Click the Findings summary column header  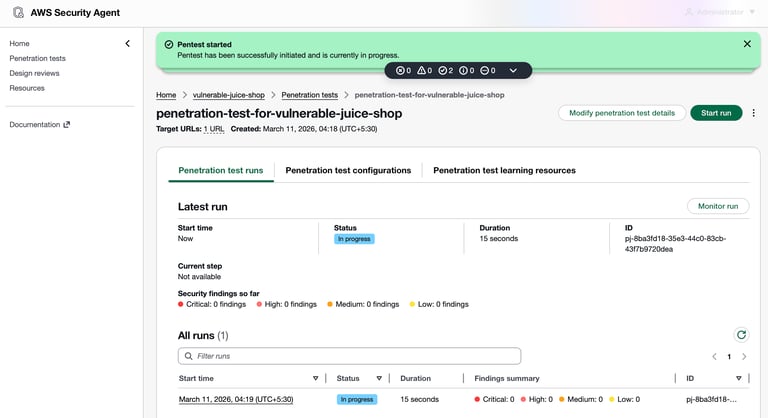507,378
